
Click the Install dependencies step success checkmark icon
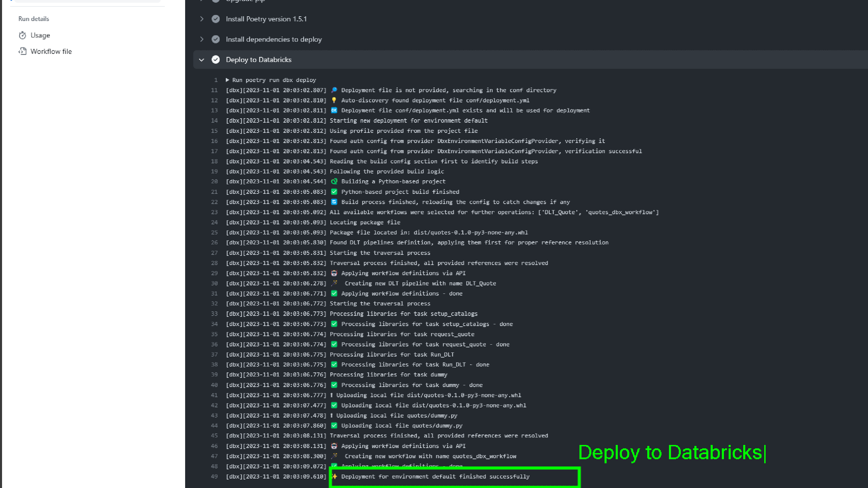(216, 39)
